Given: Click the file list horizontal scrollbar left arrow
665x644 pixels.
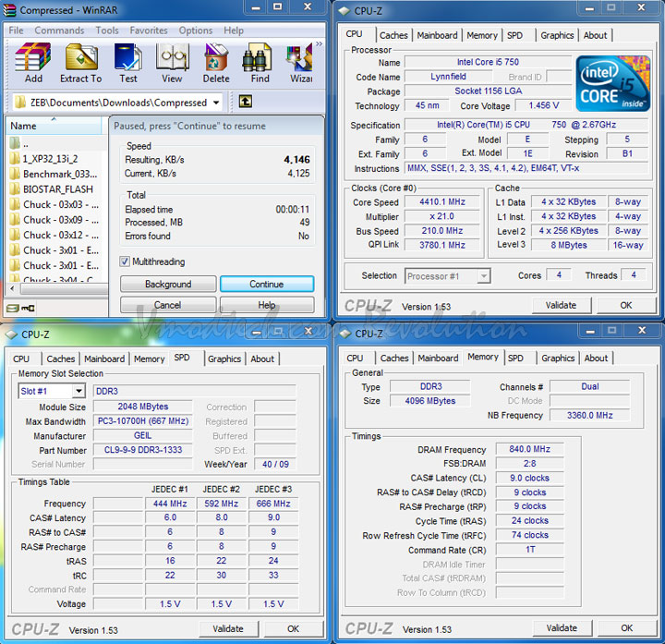Looking at the screenshot, I should tap(12, 288).
